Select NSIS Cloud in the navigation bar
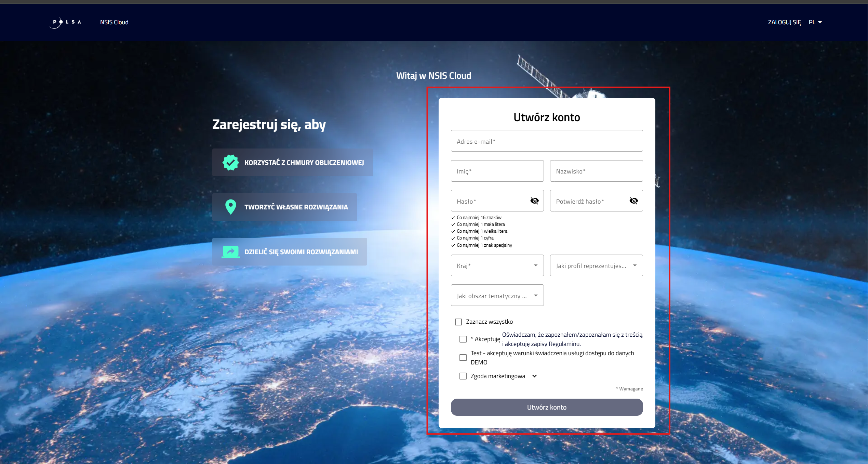868x464 pixels. [x=114, y=22]
